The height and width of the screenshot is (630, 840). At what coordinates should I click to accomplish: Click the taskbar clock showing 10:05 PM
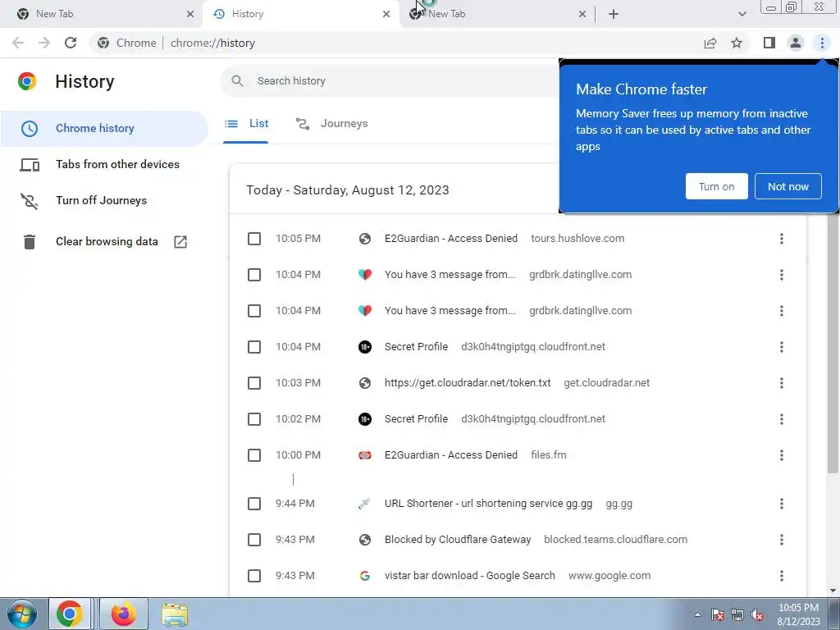(x=798, y=614)
